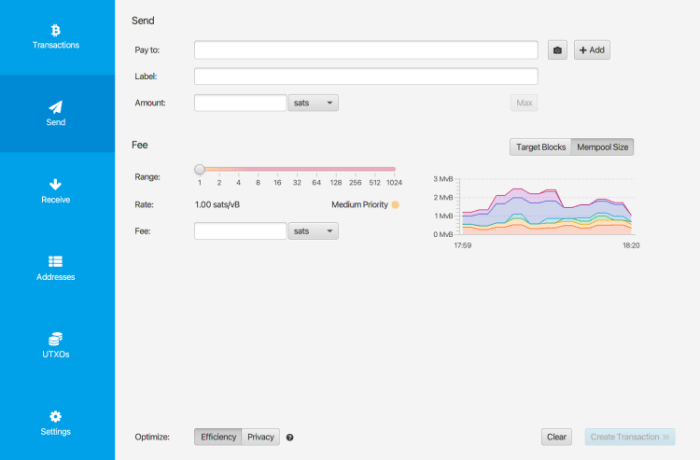The height and width of the screenshot is (460, 700).
Task: Click the 1.00 sats/vB rate text
Action: [217, 205]
